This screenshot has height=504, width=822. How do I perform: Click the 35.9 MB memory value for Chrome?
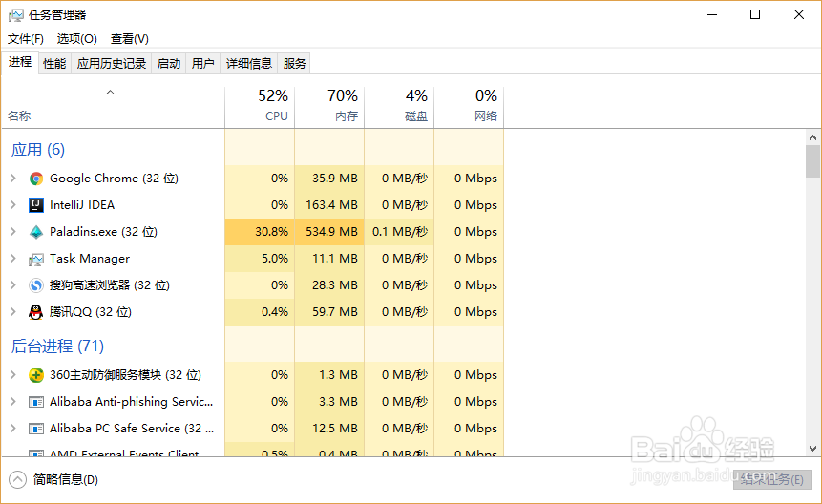pos(335,178)
